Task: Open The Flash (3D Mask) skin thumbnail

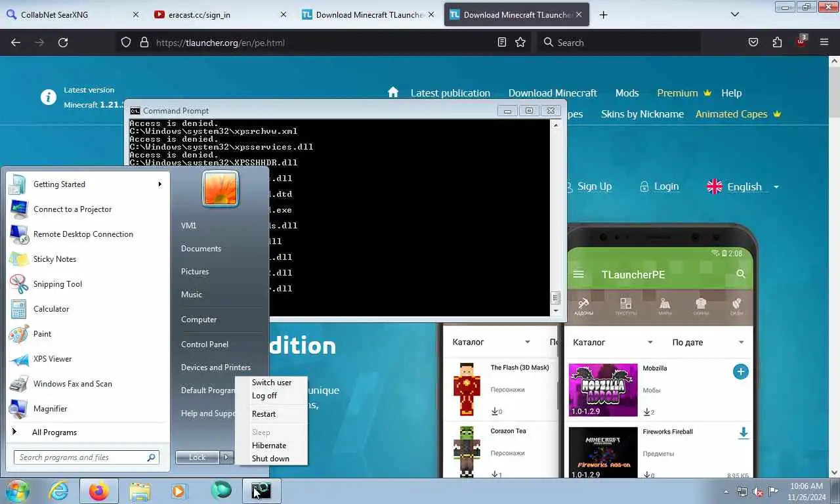Action: coord(467,389)
